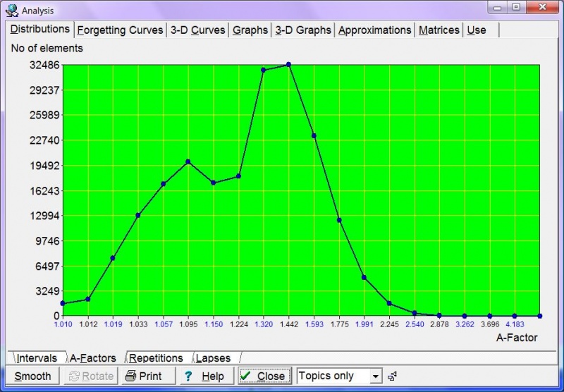The image size is (564, 392).
Task: Switch to the Matrices tab
Action: click(x=439, y=30)
